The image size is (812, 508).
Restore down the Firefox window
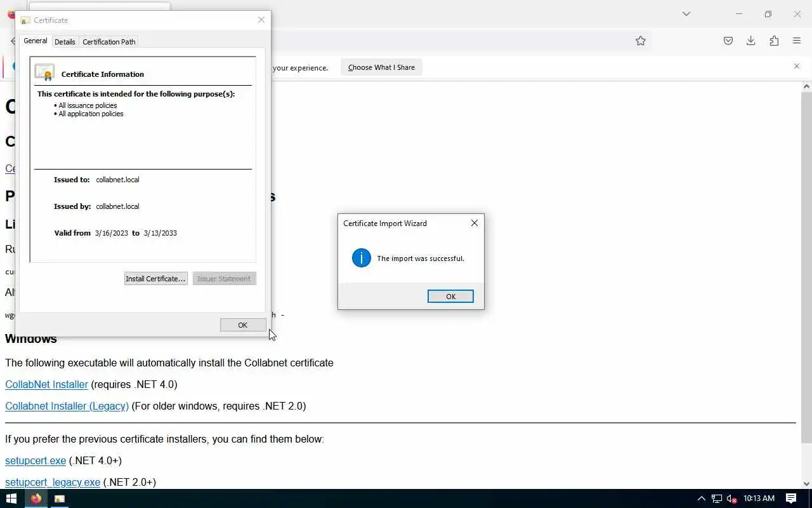pyautogui.click(x=768, y=14)
